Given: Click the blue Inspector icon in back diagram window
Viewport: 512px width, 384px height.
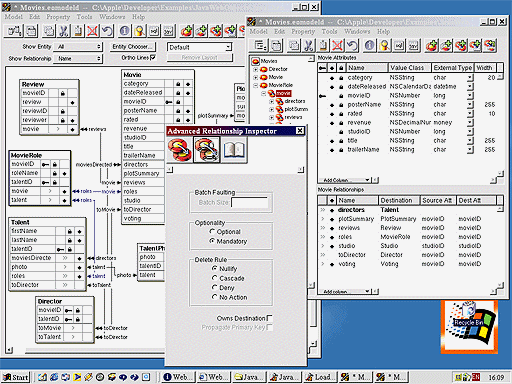Looking at the screenshot, I should click(x=125, y=31).
